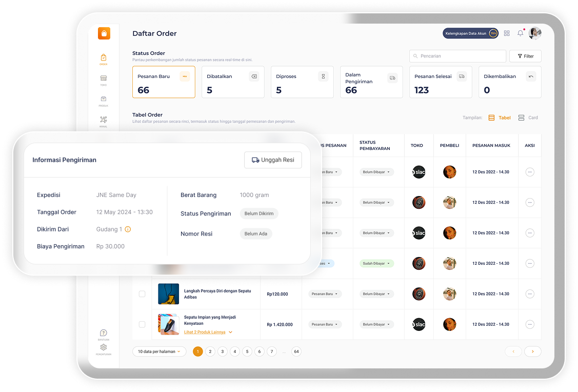Open Pengaturan settings gear icon
Screen dimensions: 578x392
coord(104,348)
